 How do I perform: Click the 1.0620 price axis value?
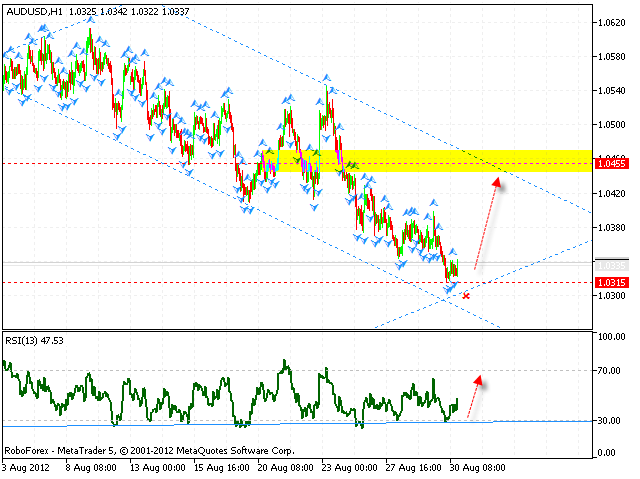612,22
